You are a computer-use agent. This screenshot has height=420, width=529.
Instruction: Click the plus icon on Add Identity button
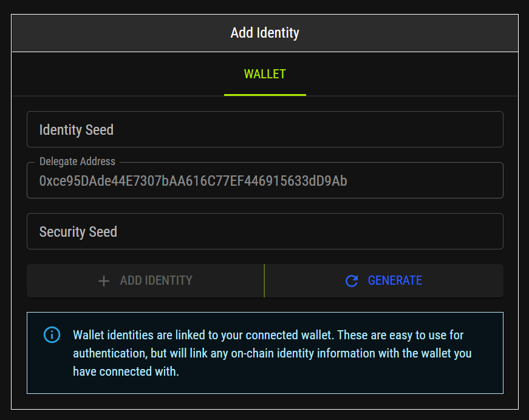point(104,281)
